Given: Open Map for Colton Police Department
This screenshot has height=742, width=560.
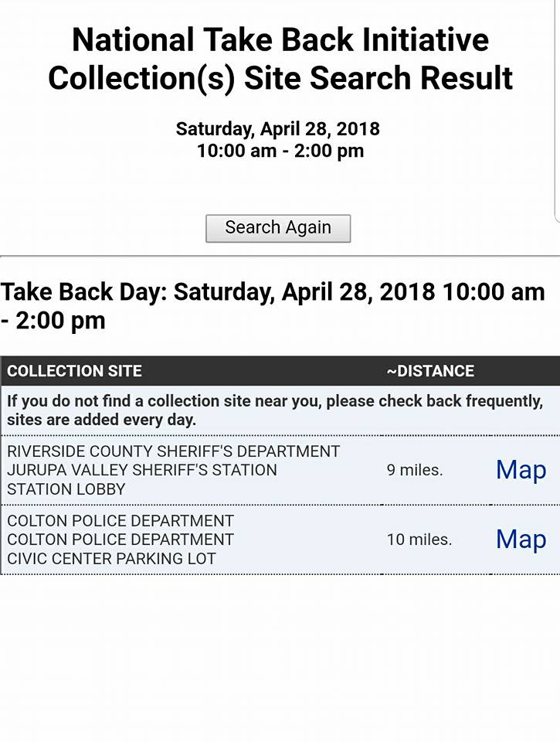Looking at the screenshot, I should point(521,539).
